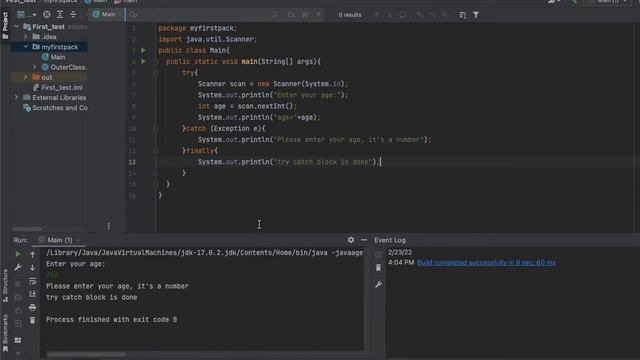Click the down arrow in the Run console toolbar
This screenshot has height=360, width=640.
33,267
